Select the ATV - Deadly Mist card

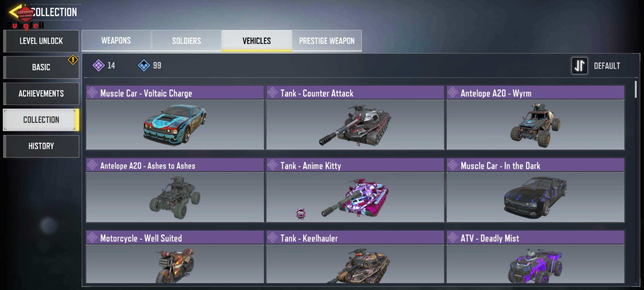coord(535,257)
